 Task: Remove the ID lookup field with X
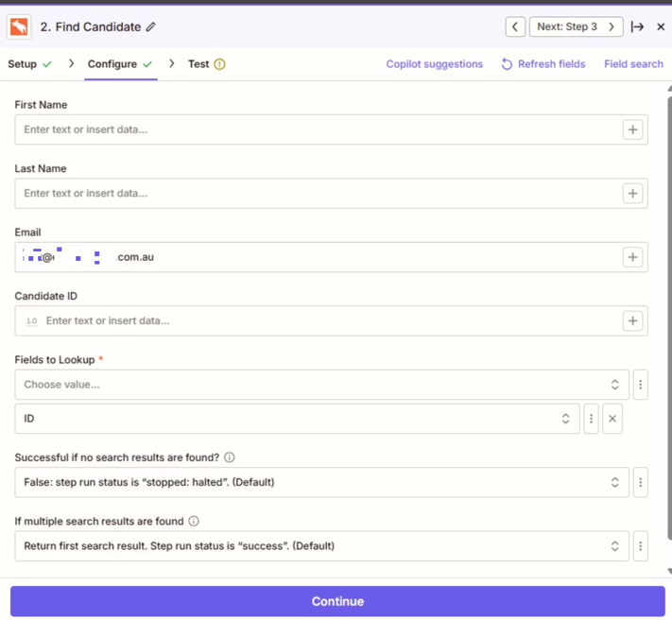point(612,419)
